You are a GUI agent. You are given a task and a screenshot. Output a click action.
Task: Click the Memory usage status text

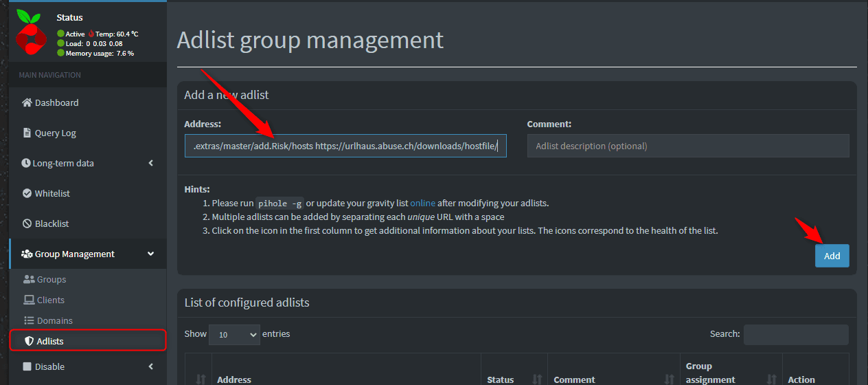pos(100,53)
